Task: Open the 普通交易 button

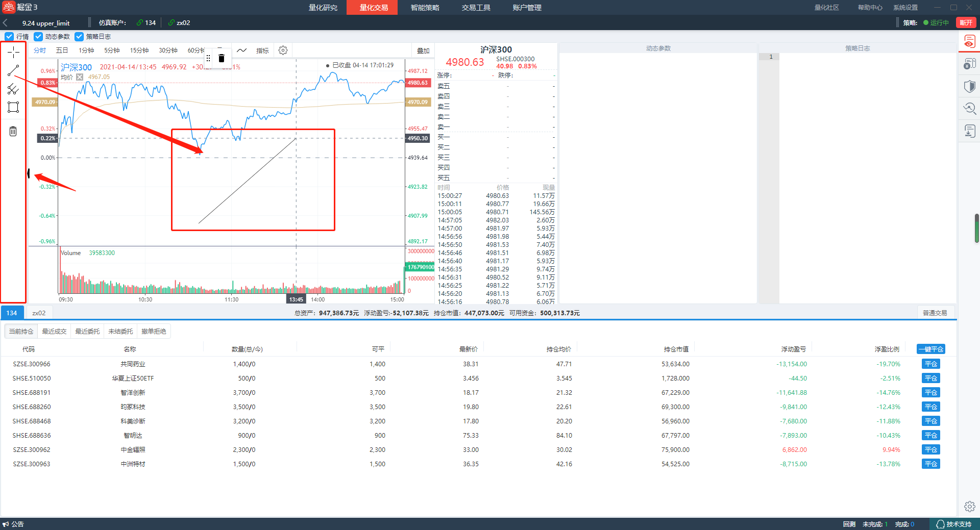Action: coord(935,313)
